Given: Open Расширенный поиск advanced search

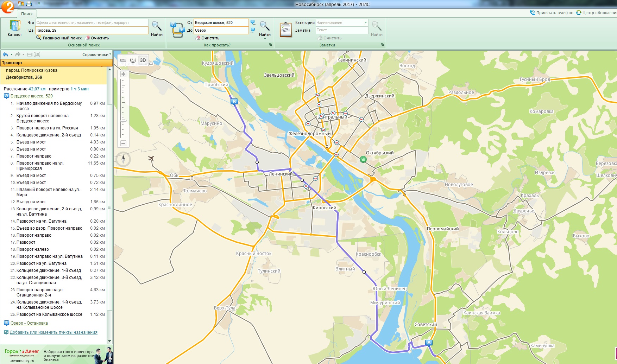Looking at the screenshot, I should pyautogui.click(x=59, y=38).
